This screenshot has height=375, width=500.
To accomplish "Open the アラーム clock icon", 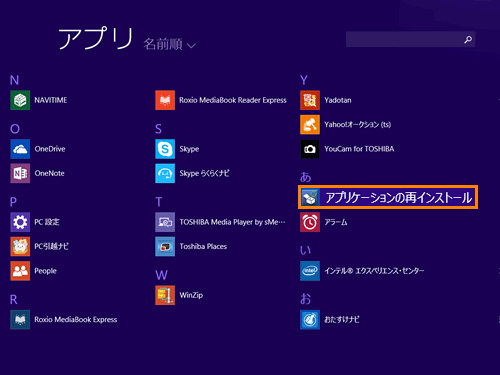I will [310, 222].
